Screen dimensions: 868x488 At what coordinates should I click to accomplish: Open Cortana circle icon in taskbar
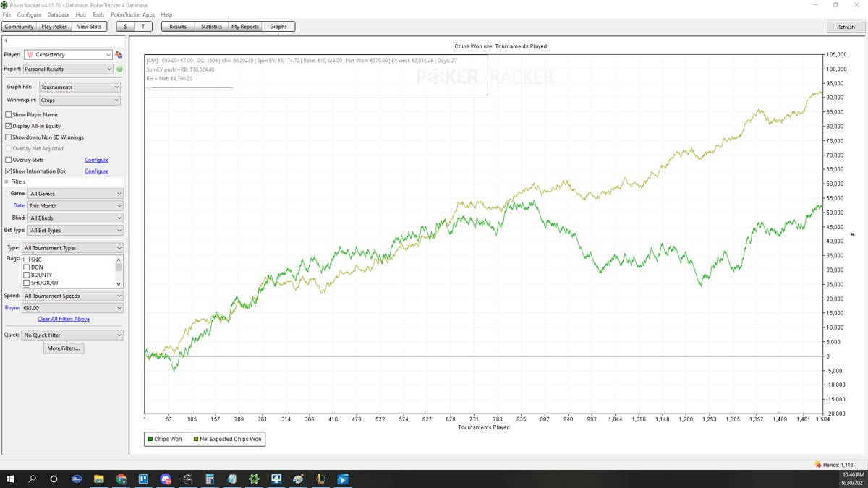[x=54, y=479]
